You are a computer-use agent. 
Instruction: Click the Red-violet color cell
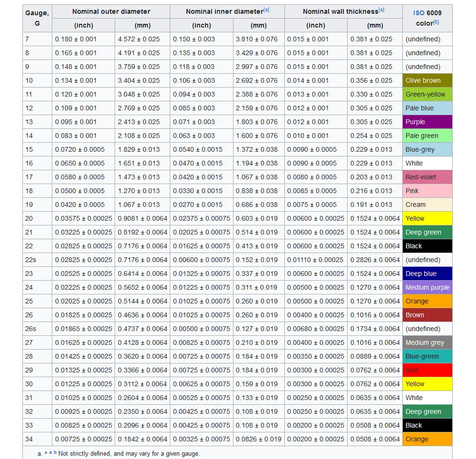click(x=427, y=177)
